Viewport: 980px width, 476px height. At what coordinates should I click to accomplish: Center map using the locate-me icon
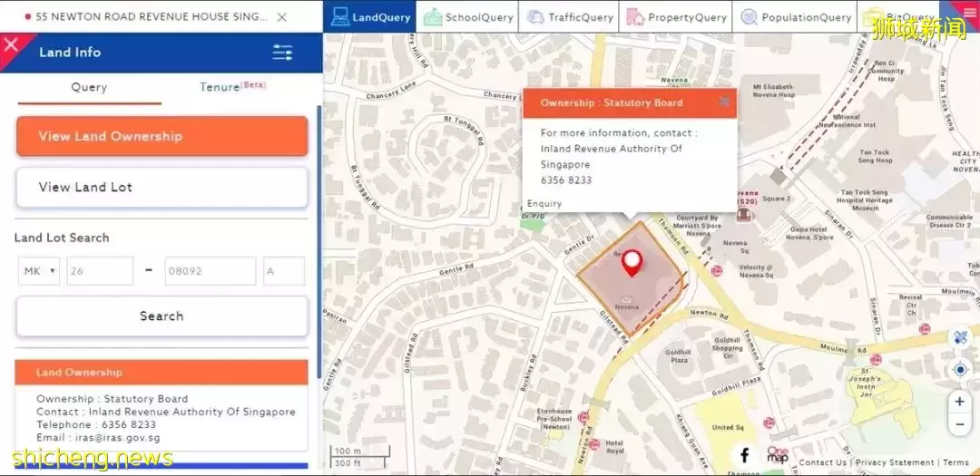tap(960, 369)
